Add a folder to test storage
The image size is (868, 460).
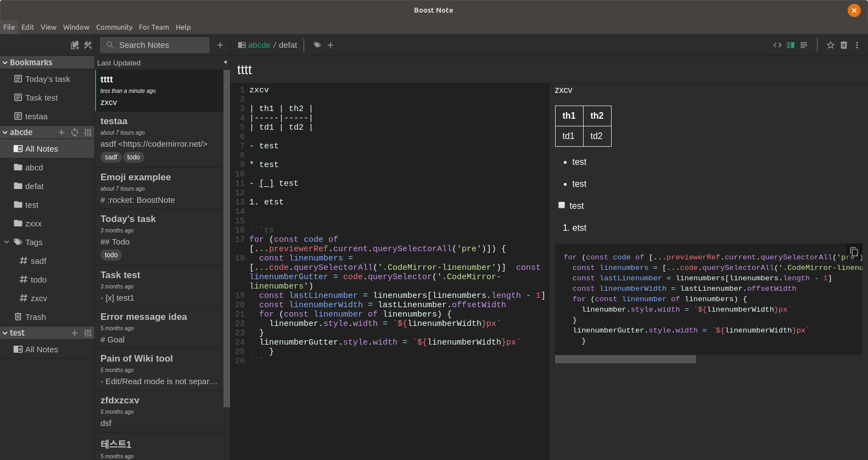point(75,333)
